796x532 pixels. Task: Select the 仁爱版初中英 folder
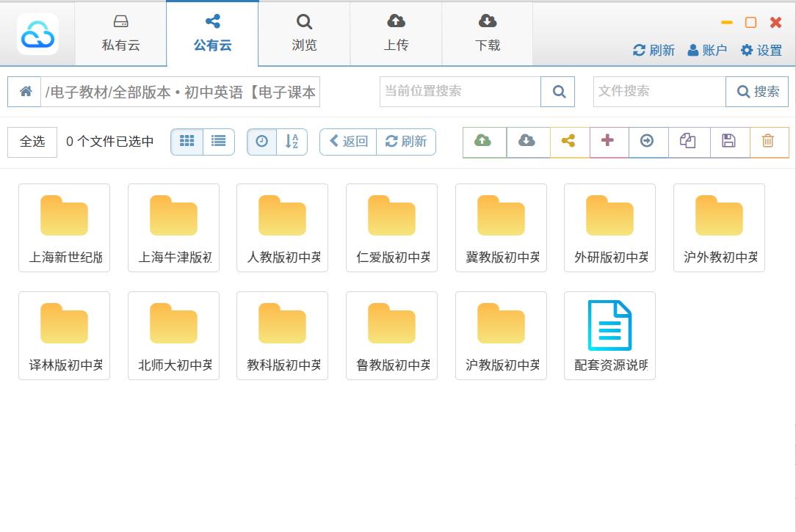pyautogui.click(x=392, y=227)
